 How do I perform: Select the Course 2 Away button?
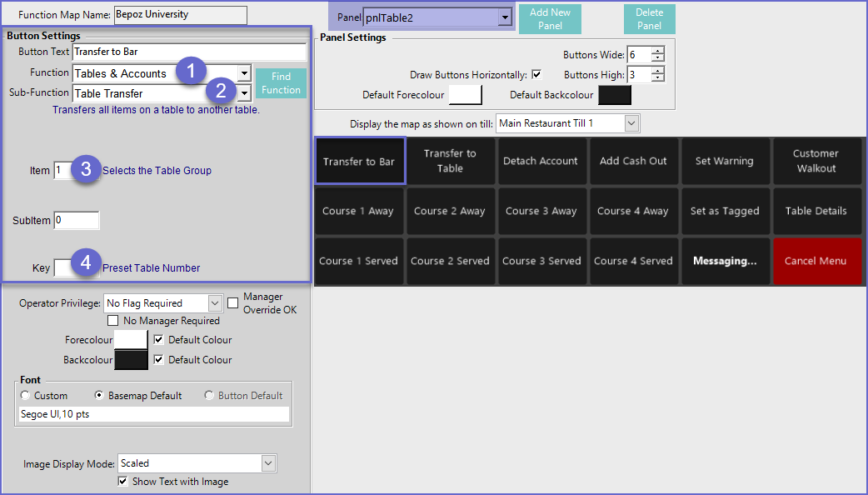(450, 211)
